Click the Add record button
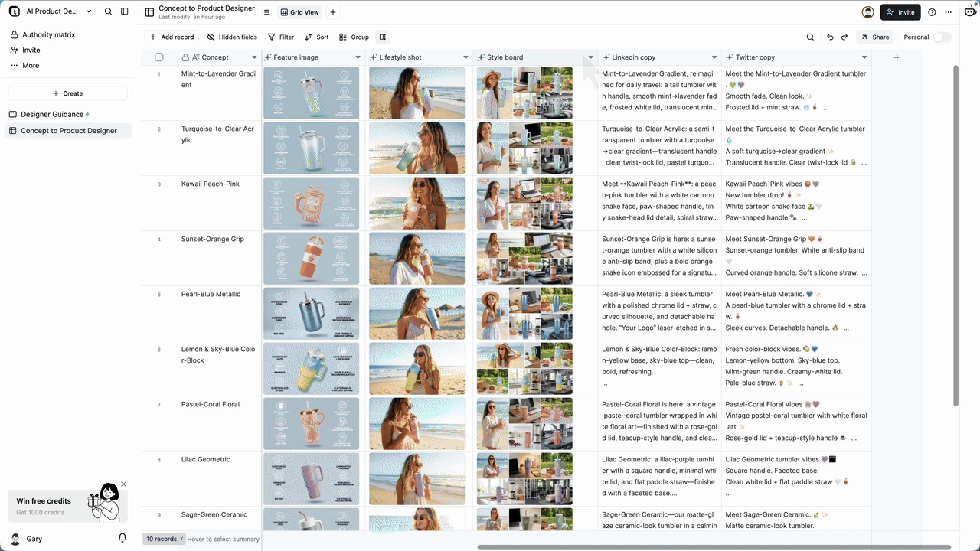The height and width of the screenshot is (551, 980). [x=171, y=37]
